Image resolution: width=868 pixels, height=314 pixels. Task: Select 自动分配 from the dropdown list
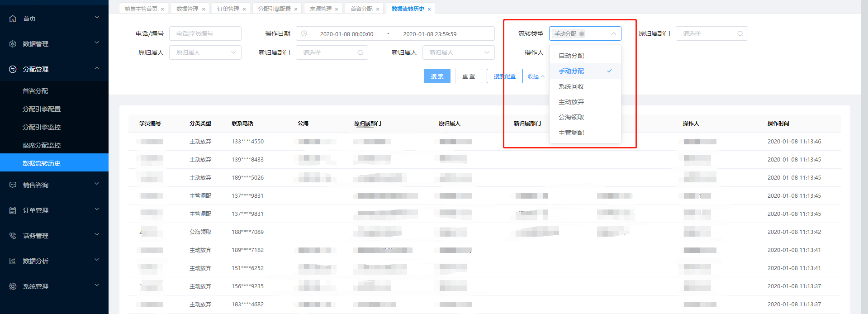tap(585, 56)
